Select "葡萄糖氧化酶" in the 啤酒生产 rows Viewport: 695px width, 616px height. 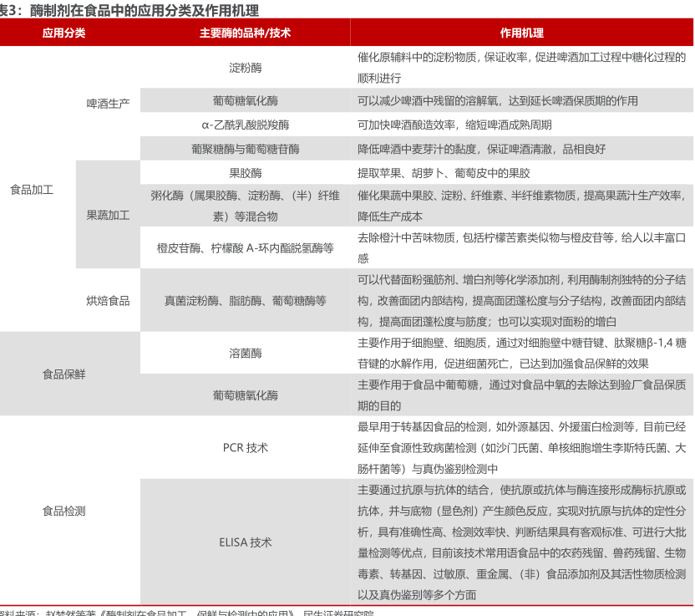[245, 100]
